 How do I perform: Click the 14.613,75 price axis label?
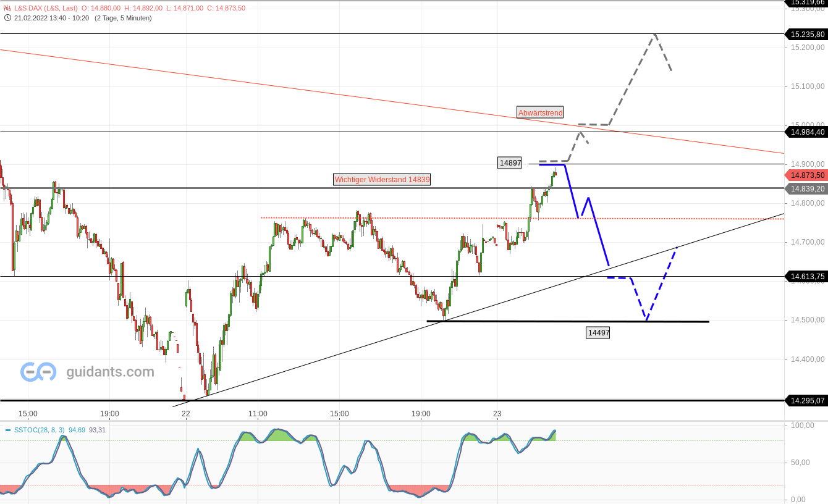[806, 277]
